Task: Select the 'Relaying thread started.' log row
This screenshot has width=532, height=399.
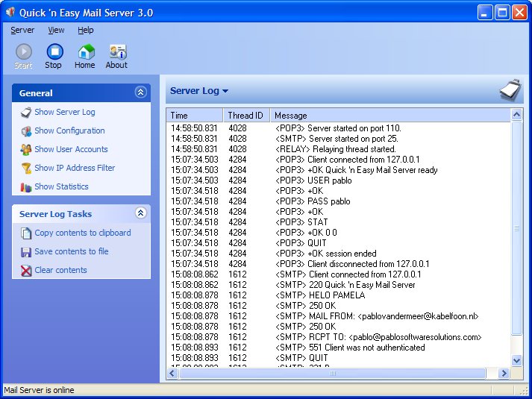Action: [338, 149]
